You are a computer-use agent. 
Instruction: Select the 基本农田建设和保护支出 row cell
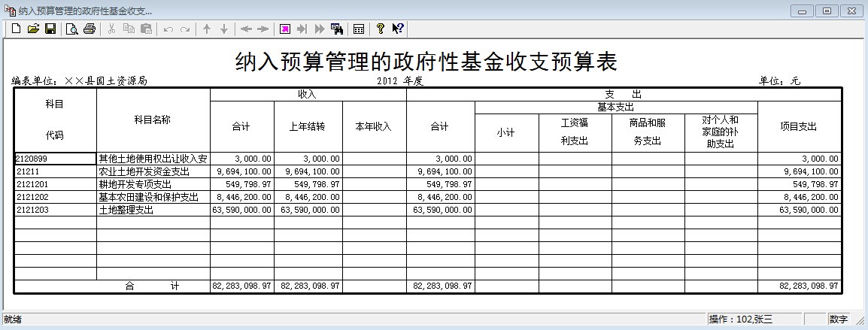pyautogui.click(x=153, y=197)
